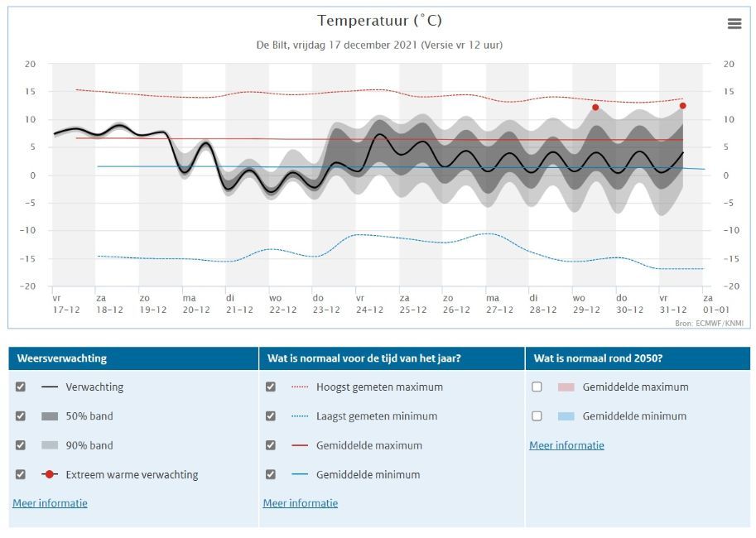
Task: Click the dark grey 50% band swatch
Action: [50, 416]
